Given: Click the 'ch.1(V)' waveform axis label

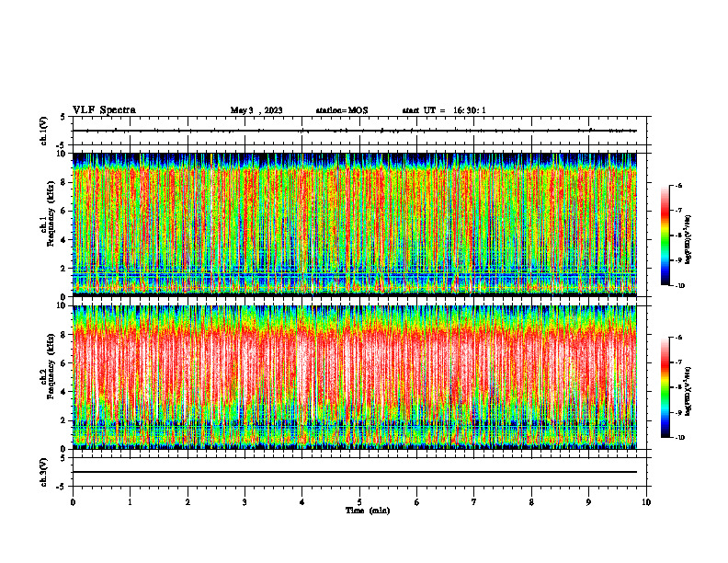Looking at the screenshot, I should [43, 131].
